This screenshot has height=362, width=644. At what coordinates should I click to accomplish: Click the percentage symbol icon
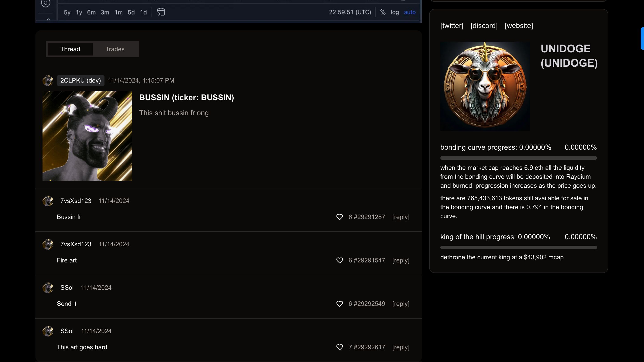[383, 12]
